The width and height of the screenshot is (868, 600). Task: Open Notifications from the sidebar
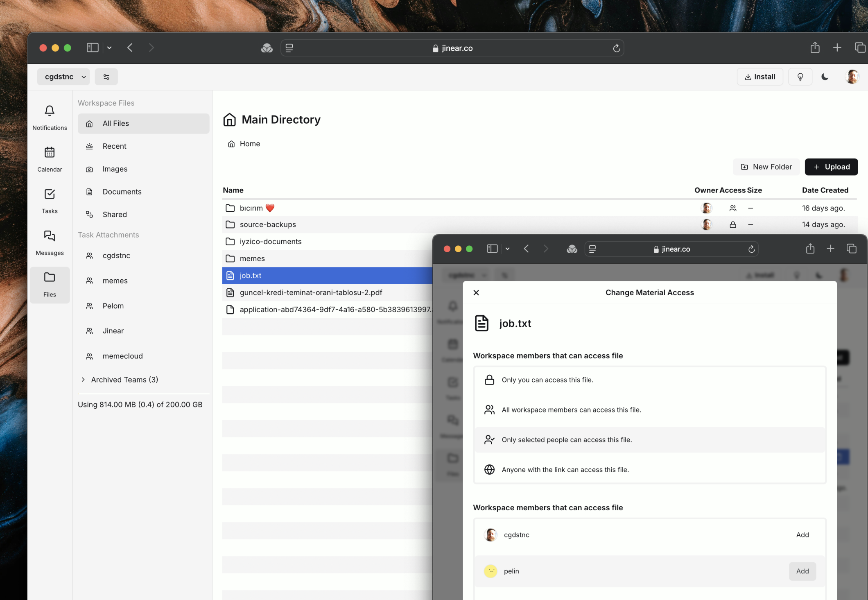[x=49, y=117]
